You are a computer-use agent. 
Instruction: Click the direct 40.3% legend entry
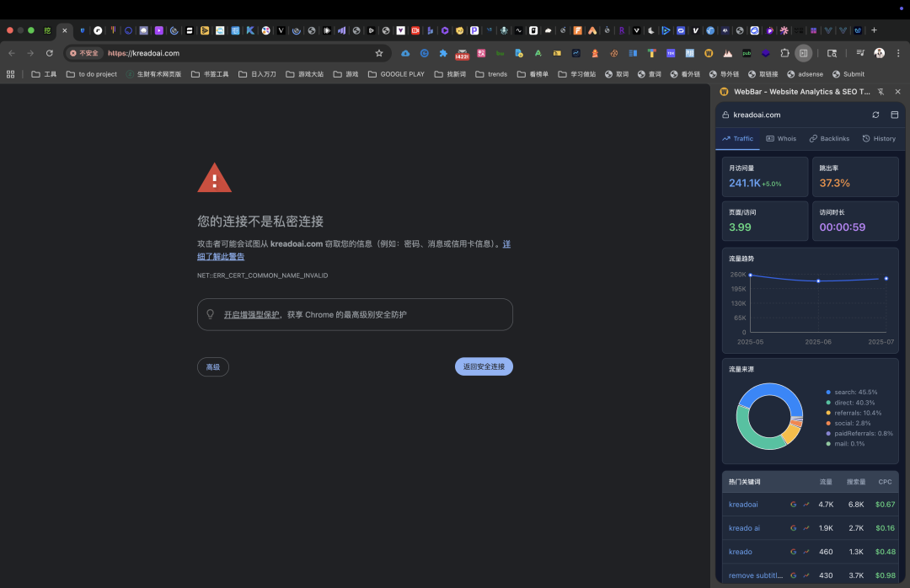pos(851,403)
